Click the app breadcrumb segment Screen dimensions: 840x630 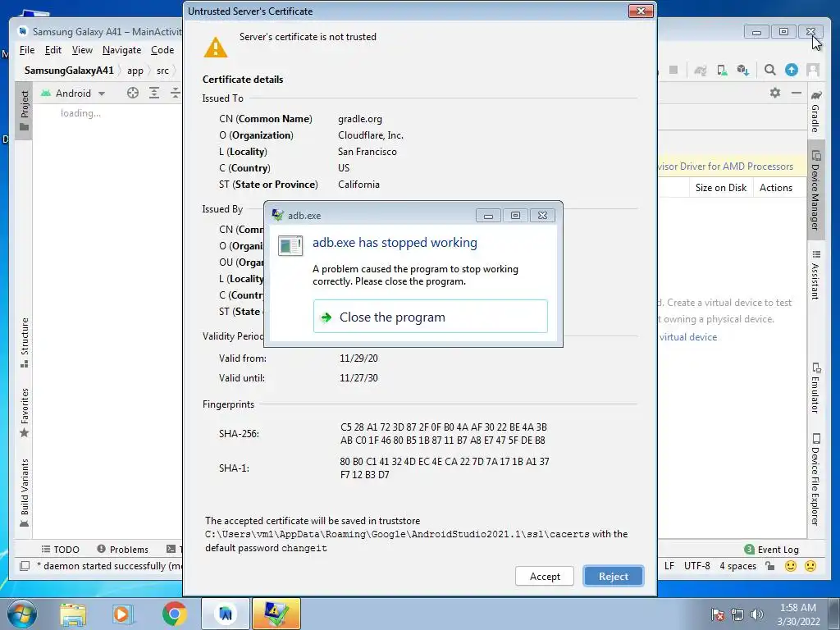click(135, 71)
